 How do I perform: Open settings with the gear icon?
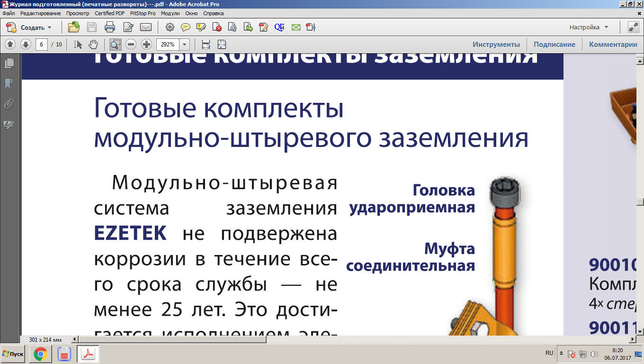[x=170, y=27]
